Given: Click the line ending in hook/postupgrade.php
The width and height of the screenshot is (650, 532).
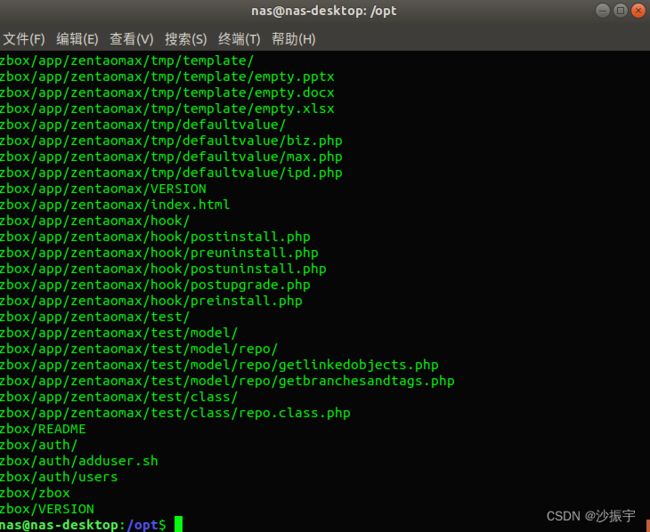Looking at the screenshot, I should pyautogui.click(x=155, y=285).
